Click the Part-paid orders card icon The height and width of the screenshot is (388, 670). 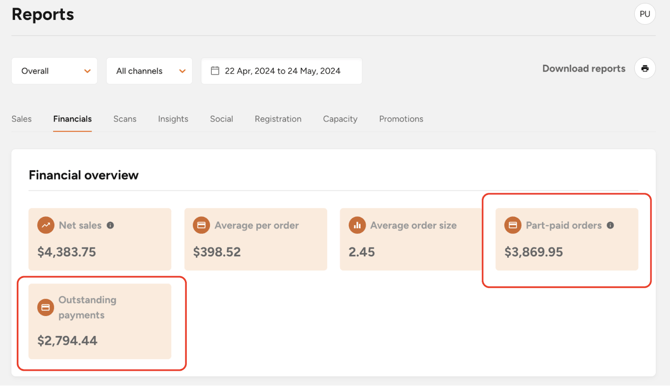513,225
